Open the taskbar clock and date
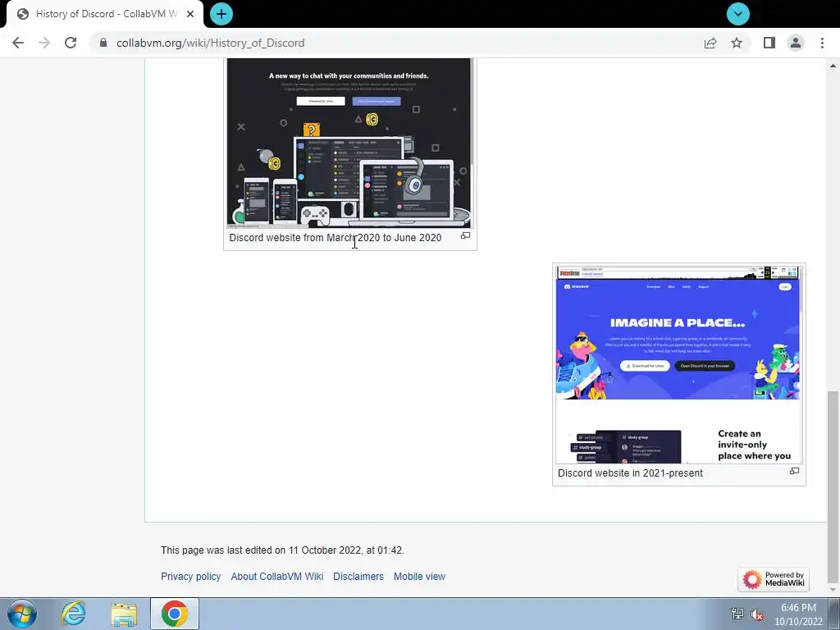This screenshot has height=630, width=840. pos(798,614)
